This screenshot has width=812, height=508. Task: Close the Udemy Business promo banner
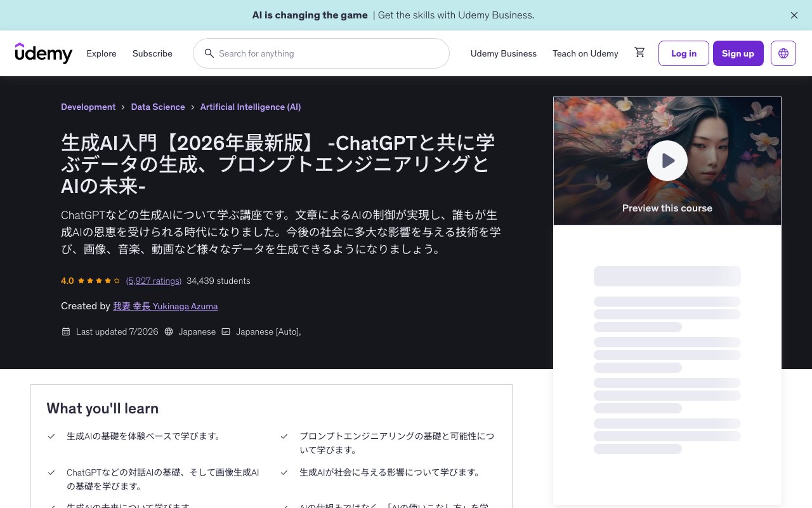click(794, 15)
